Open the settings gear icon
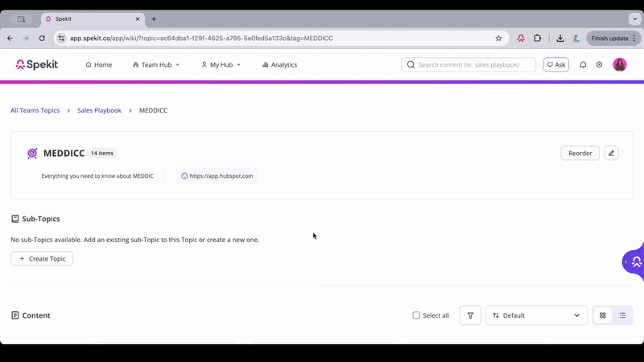 click(599, 65)
